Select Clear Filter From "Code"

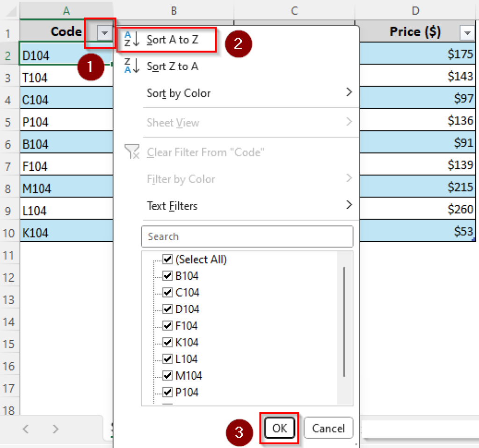pyautogui.click(x=206, y=152)
